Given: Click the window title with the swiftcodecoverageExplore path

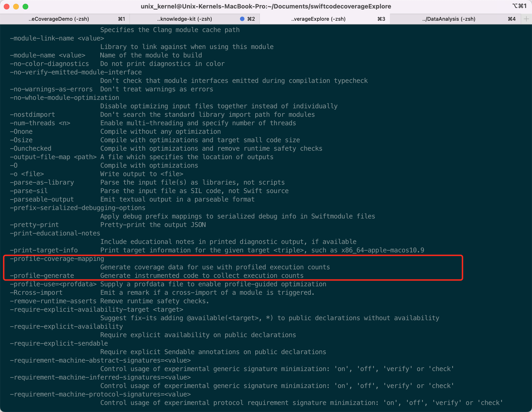Looking at the screenshot, I should [266, 6].
